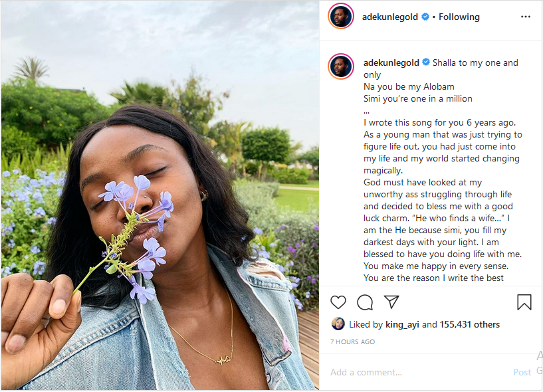Click the caption text beginning 'I wrote this song'
Image resolution: width=543 pixels, height=392 pixels.
coord(440,123)
